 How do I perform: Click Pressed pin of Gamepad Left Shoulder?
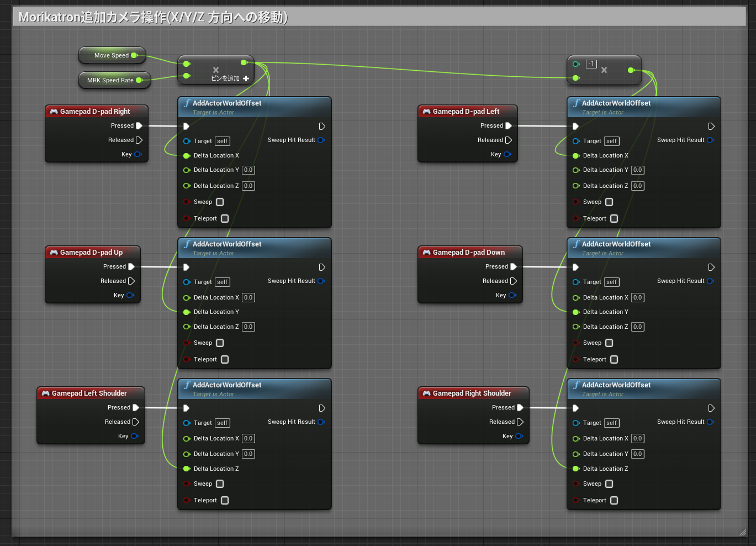136,407
